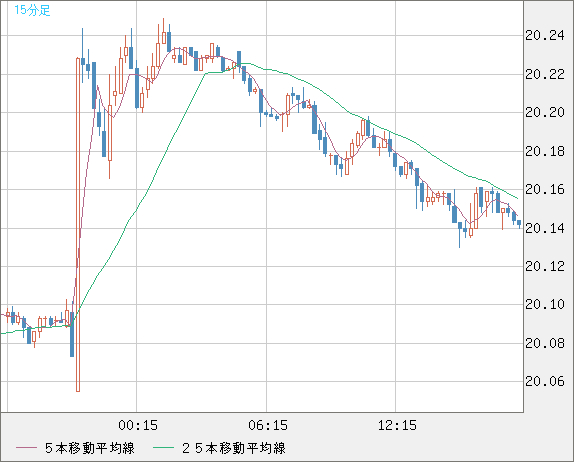Viewport: 574px width, 462px height.
Task: Click the 20.18 price axis label
Action: pos(545,151)
